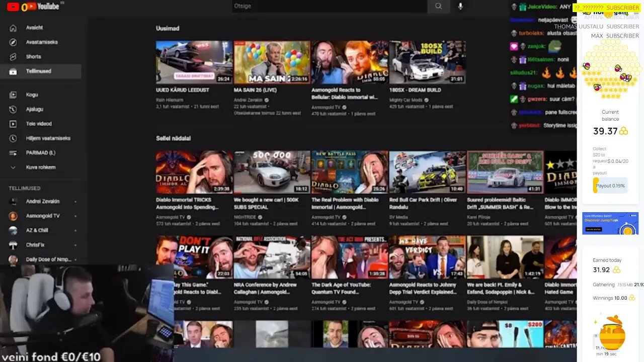
Task: Click honeycomb coin icon beside 39.37 balance
Action: (x=623, y=131)
